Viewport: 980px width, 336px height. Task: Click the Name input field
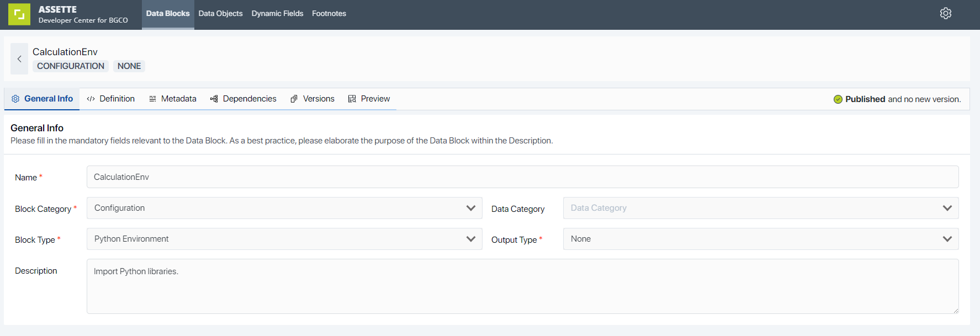(x=522, y=177)
